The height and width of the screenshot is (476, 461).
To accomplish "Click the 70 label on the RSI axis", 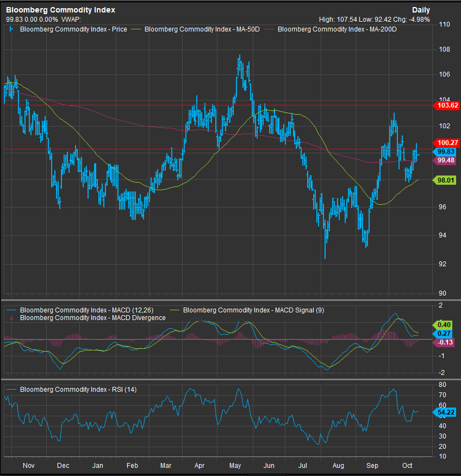I will 443,395.
